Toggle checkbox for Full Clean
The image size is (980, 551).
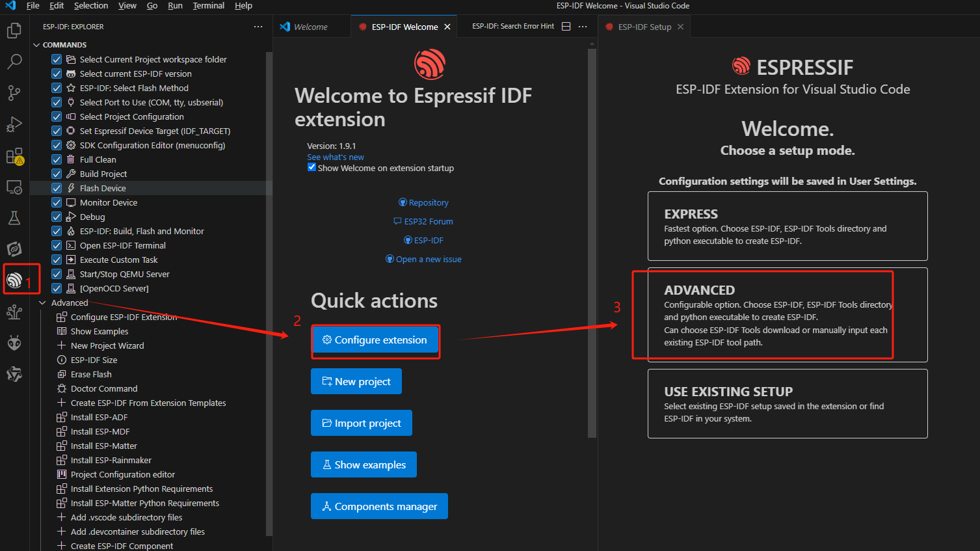[57, 159]
